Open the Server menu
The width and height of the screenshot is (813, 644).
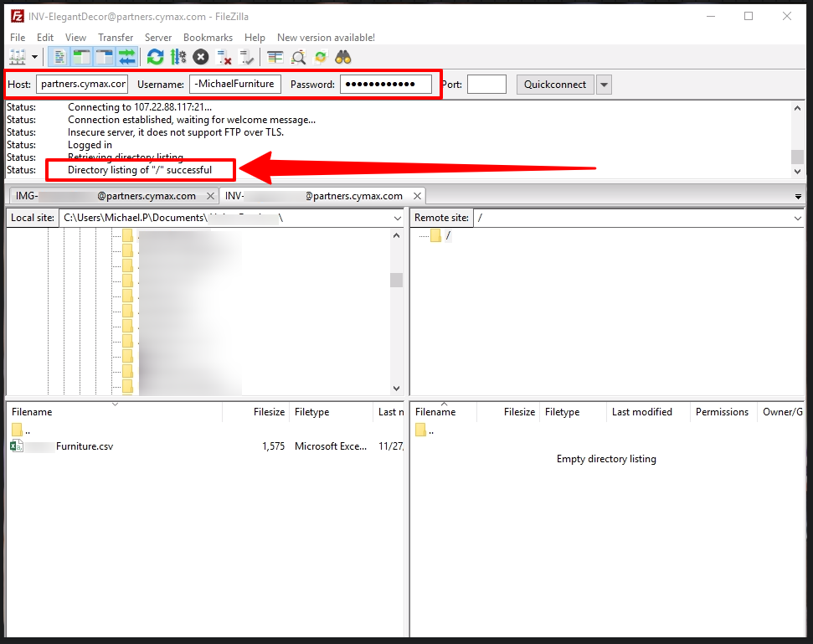tap(158, 38)
